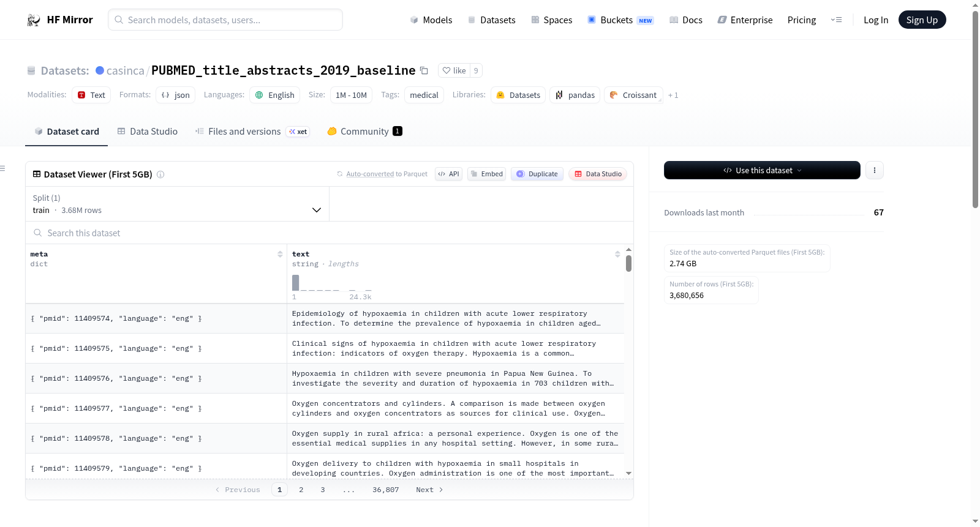Image resolution: width=980 pixels, height=527 pixels.
Task: Click the info icon beside Dataset Viewer
Action: click(160, 174)
